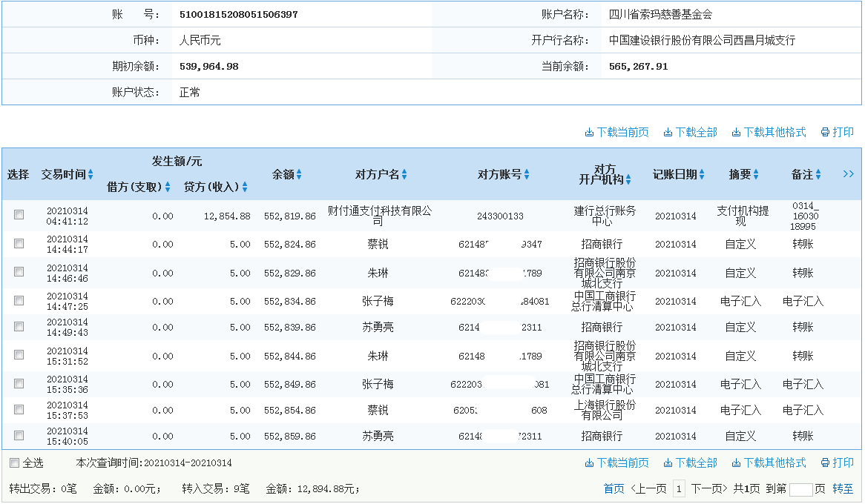Click the 转至 jump link
This screenshot has height=504, width=865.
[843, 489]
